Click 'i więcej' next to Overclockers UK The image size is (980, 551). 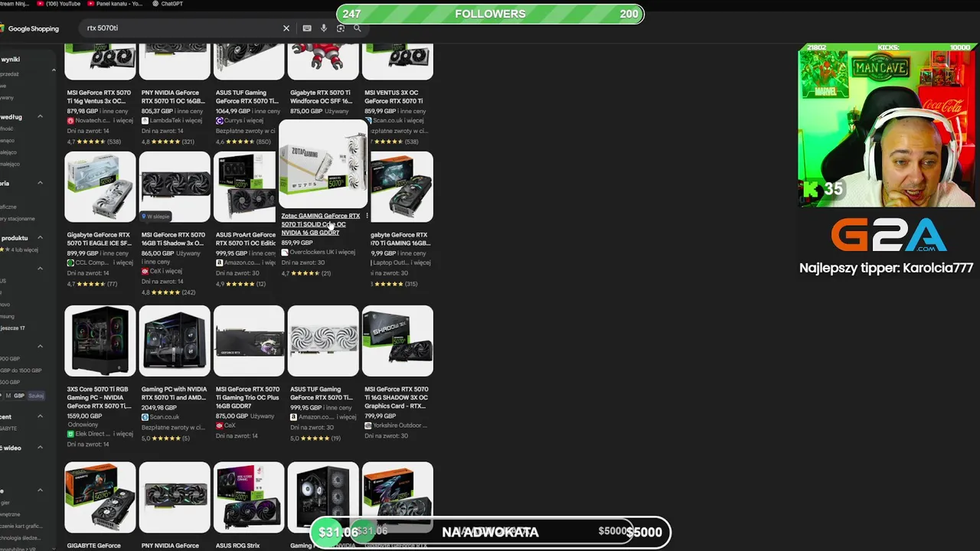coord(345,253)
